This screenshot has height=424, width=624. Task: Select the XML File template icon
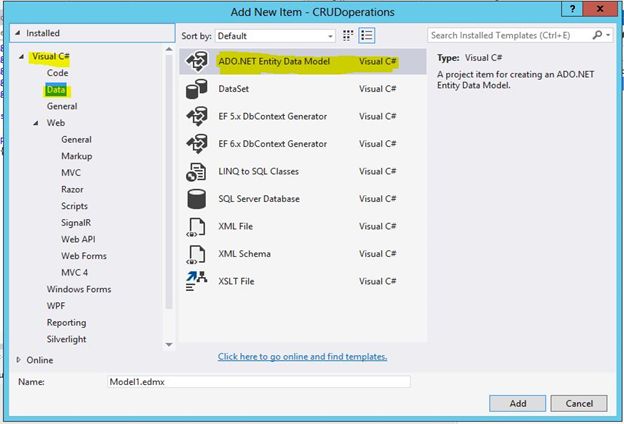tap(196, 226)
